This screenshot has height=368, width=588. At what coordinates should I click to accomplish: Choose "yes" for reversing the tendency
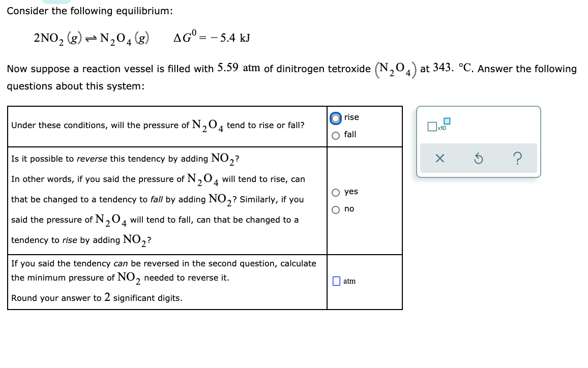tap(335, 192)
